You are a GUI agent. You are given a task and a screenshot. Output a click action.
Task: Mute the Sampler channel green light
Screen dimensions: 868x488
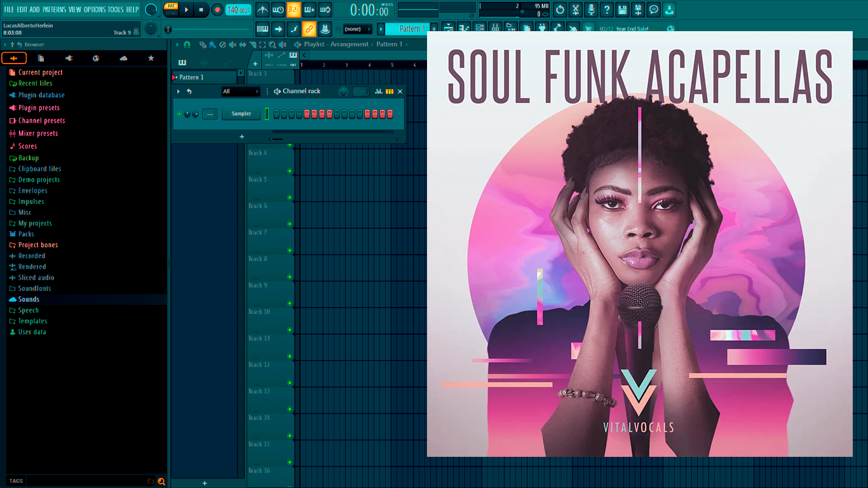point(179,114)
